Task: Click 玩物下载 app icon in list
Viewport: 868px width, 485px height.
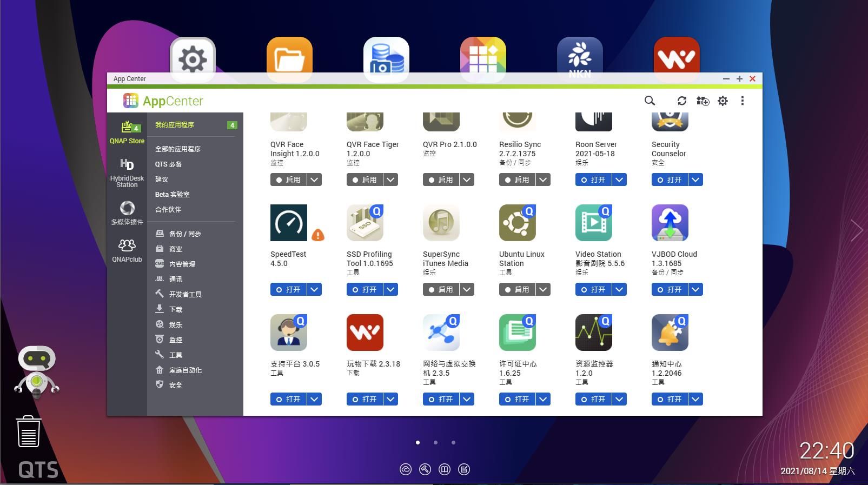Action: [365, 333]
